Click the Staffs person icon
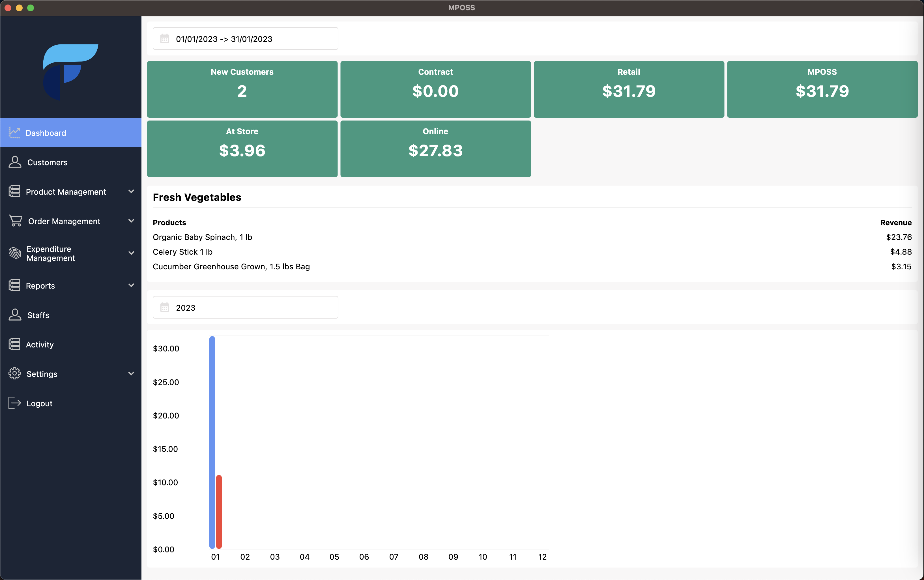Viewport: 924px width, 580px height. pos(15,315)
